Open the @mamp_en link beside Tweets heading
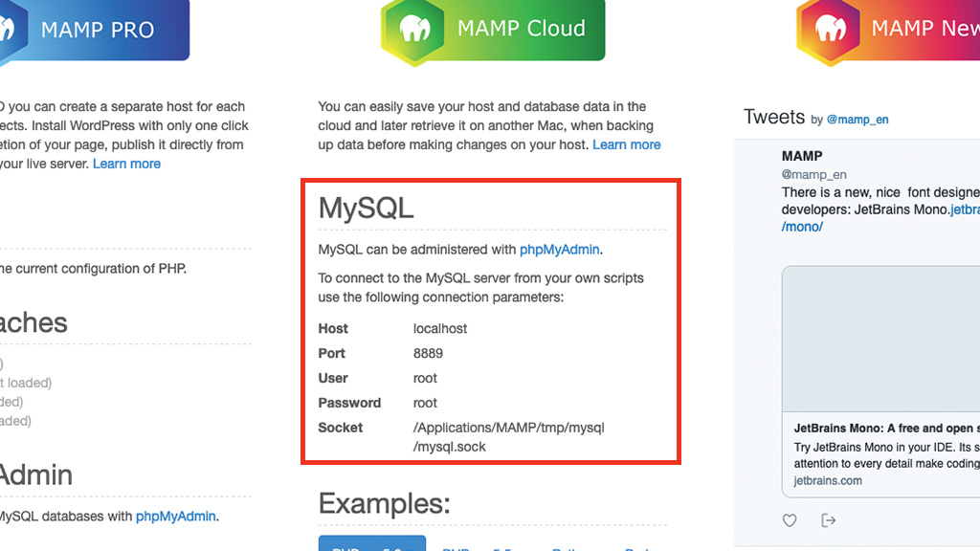The height and width of the screenshot is (551, 980). tap(857, 120)
